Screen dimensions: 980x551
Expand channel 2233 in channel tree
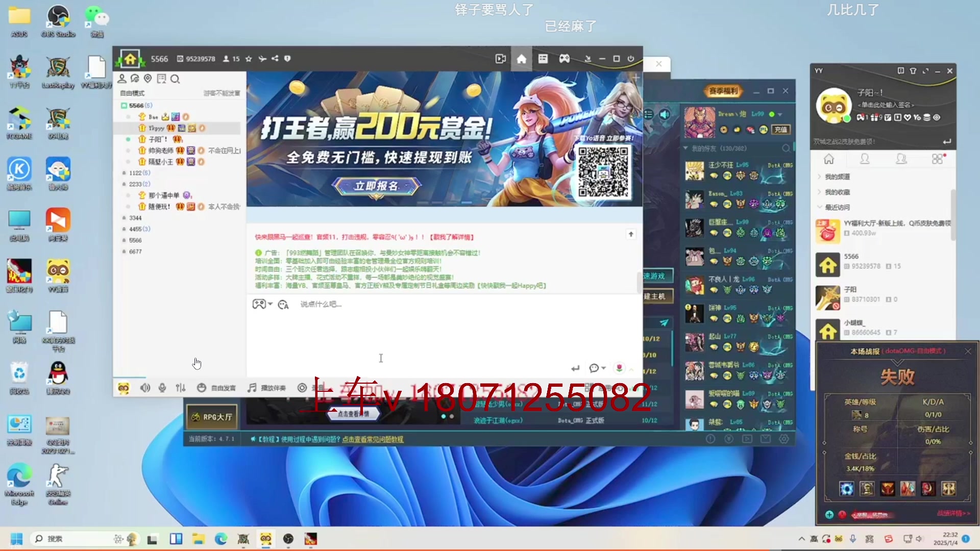124,184
